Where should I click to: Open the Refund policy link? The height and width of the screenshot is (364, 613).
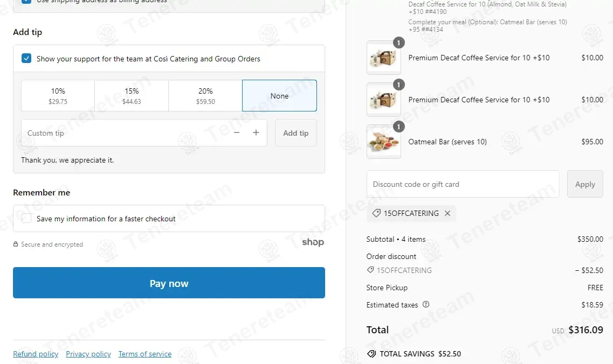(x=36, y=354)
